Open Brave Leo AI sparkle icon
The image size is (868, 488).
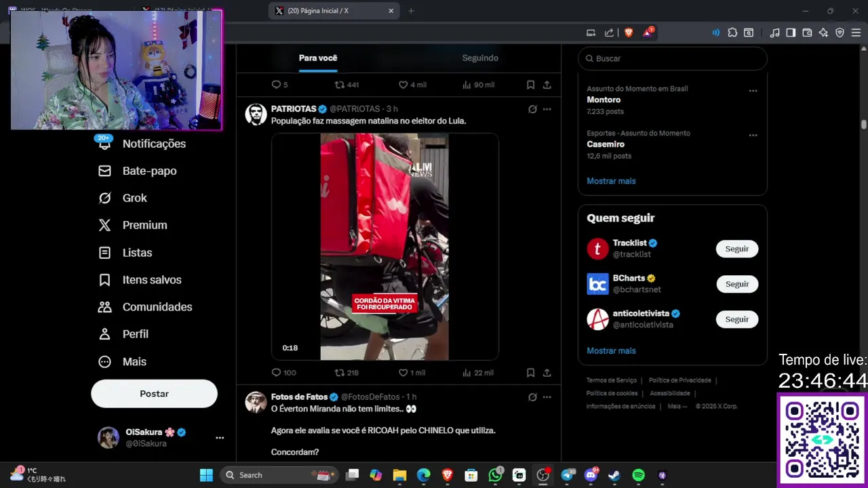(x=823, y=32)
